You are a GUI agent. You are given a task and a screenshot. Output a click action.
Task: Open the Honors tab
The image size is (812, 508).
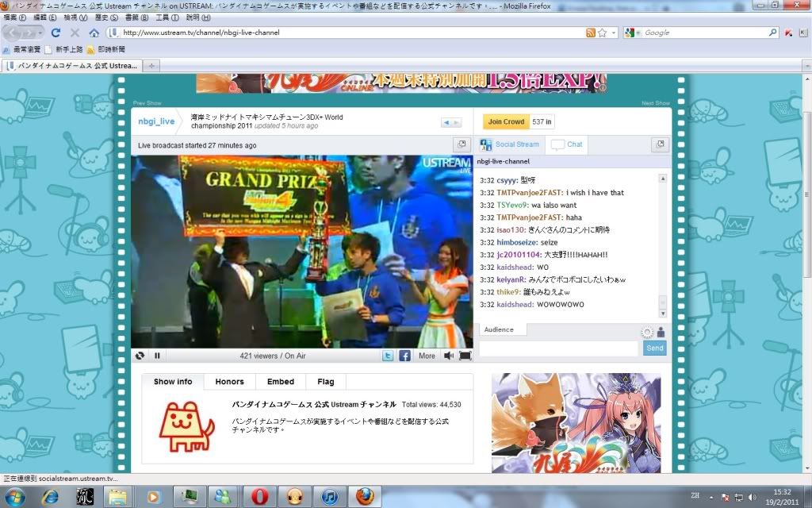tap(229, 382)
